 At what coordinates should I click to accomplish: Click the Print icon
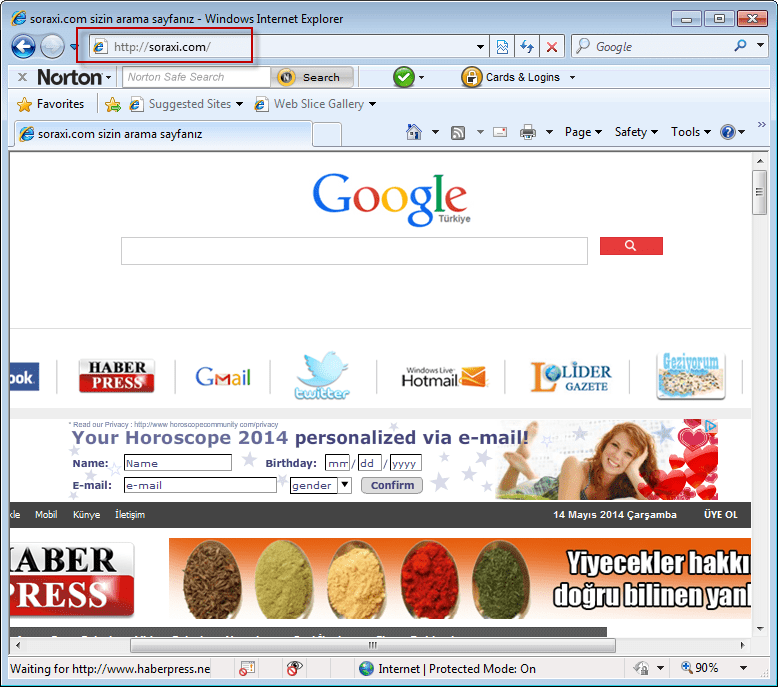tap(528, 132)
